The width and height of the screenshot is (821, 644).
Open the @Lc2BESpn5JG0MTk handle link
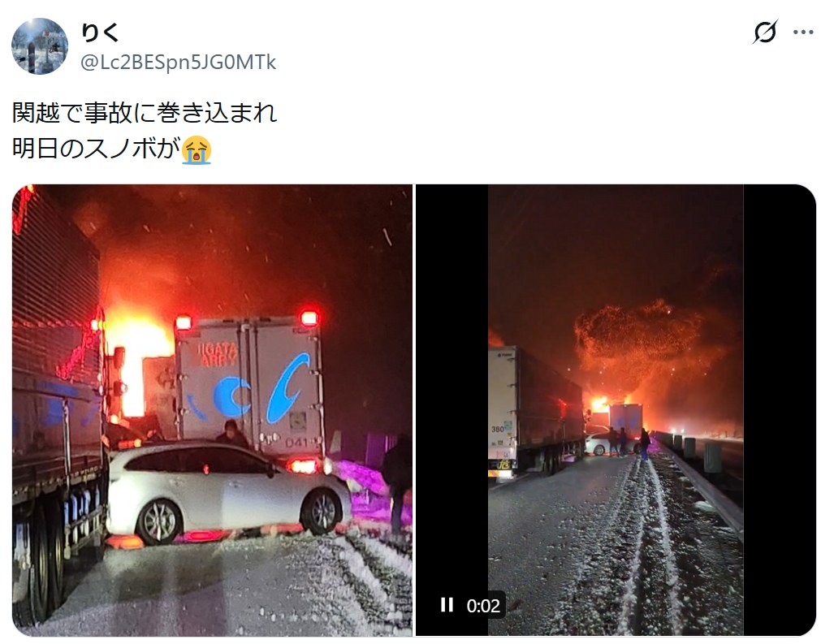[x=178, y=63]
